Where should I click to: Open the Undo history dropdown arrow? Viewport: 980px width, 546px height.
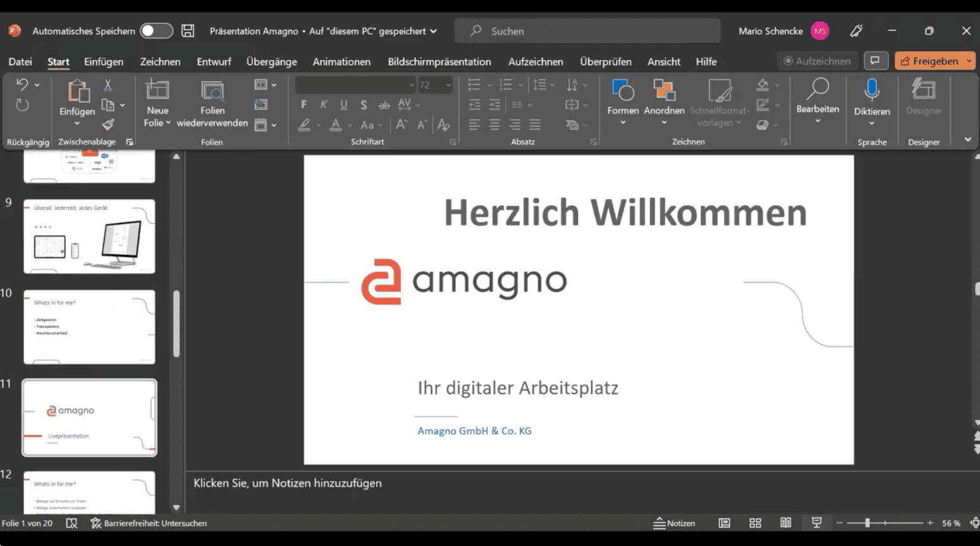click(x=37, y=85)
